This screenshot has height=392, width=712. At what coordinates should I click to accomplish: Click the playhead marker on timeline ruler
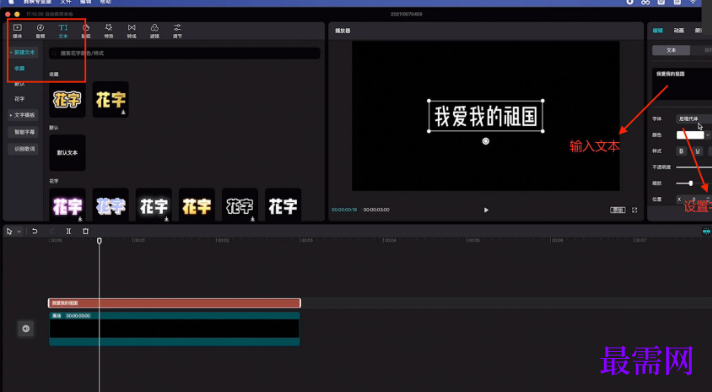99,240
